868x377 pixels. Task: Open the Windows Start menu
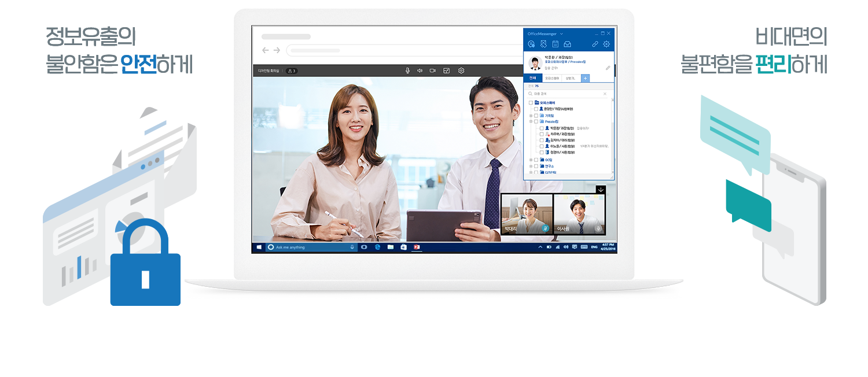[x=259, y=247]
